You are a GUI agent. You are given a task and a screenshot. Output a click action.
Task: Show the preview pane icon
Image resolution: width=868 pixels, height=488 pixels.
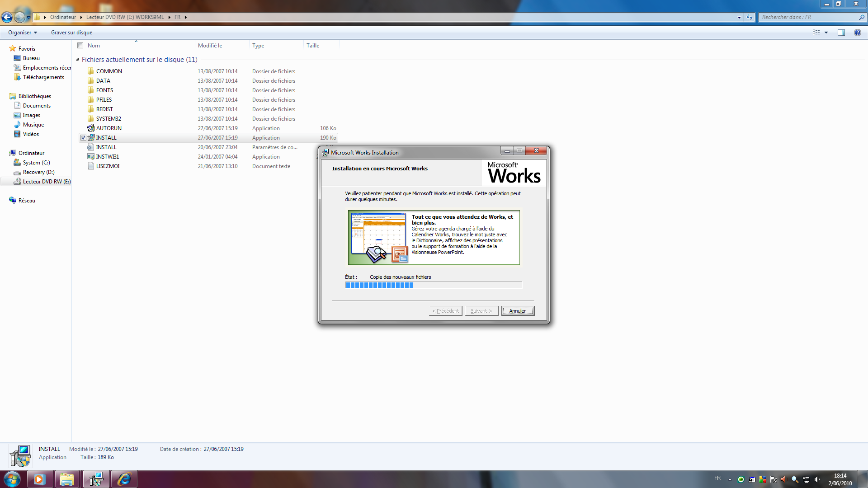click(x=841, y=33)
